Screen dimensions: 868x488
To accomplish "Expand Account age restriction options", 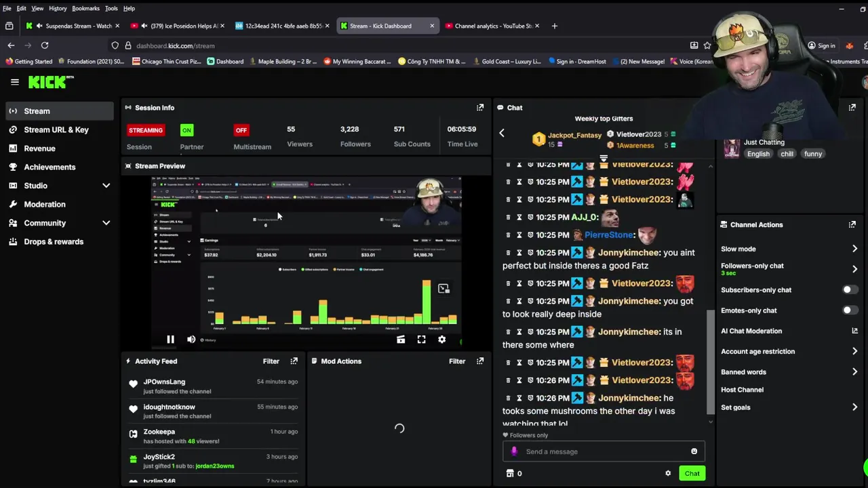I will point(854,351).
